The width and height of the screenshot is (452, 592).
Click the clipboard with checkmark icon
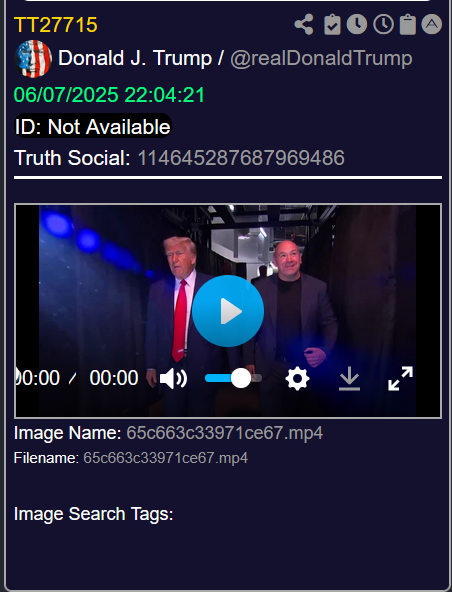pos(332,25)
